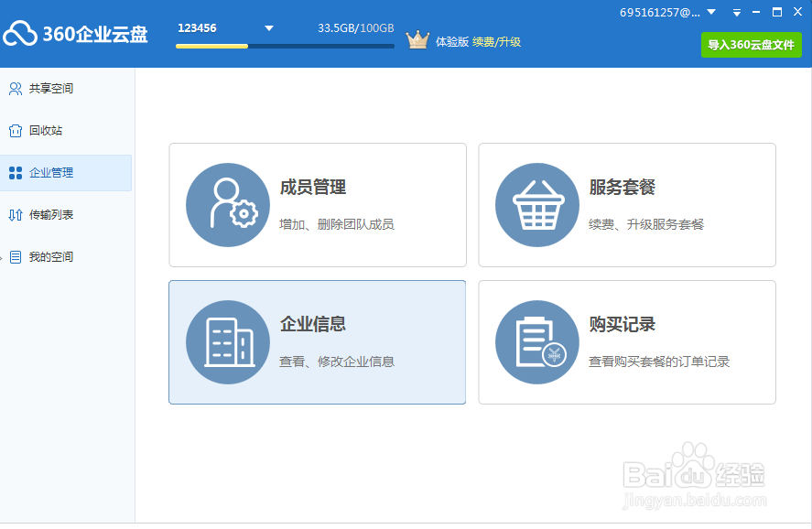
Task: Click text 查看购买套餐的订单记录
Action: 659,362
